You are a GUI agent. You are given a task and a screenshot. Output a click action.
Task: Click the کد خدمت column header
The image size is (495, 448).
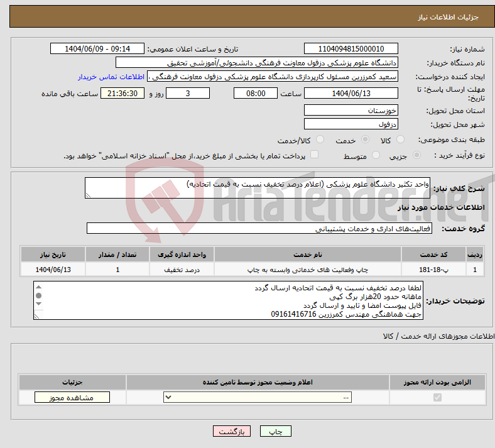pos(433,254)
